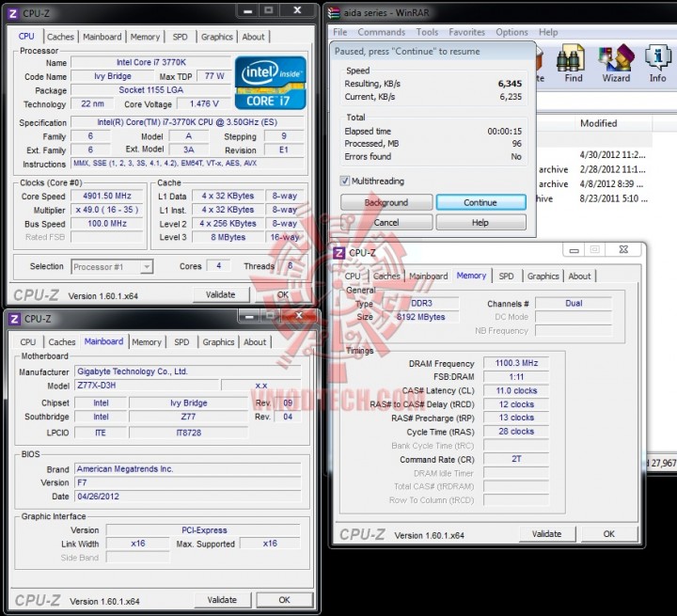The image size is (677, 616).
Task: Select Mainboard tab in Memory CPU-Z window
Action: click(429, 276)
